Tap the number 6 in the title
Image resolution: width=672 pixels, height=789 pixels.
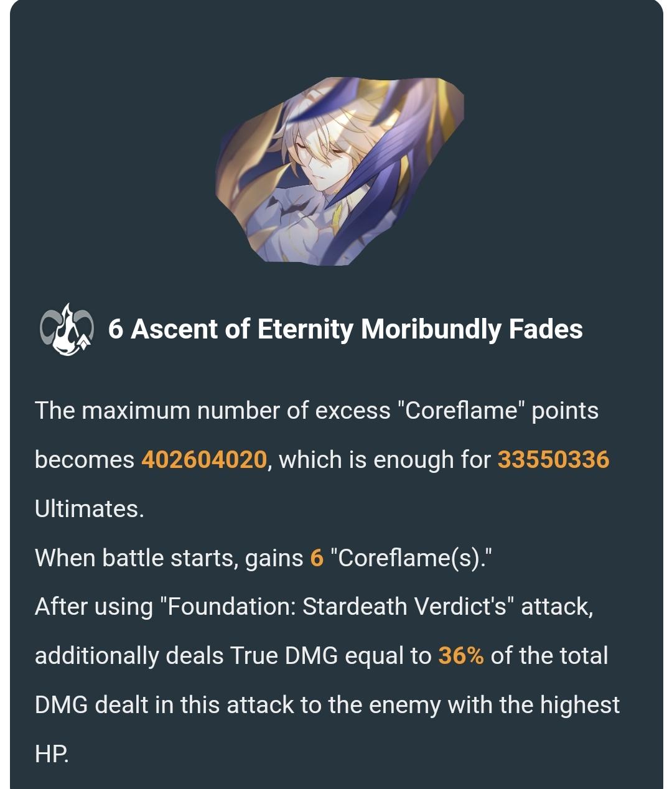coord(115,329)
